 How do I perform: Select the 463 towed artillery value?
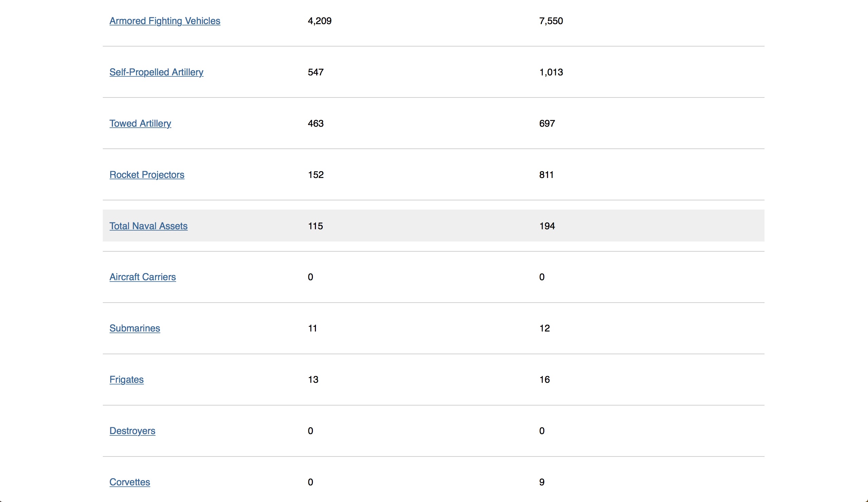(x=316, y=123)
